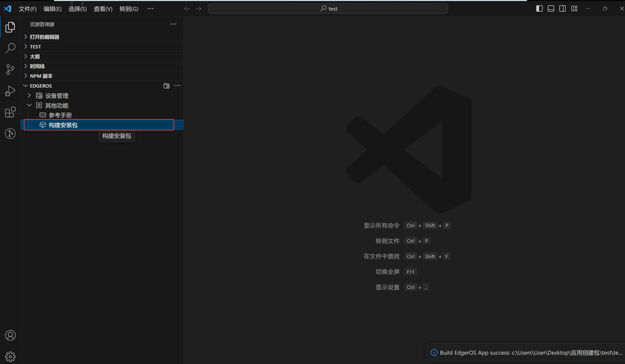Open the Run and Debug view
The width and height of the screenshot is (625, 364).
[x=10, y=91]
